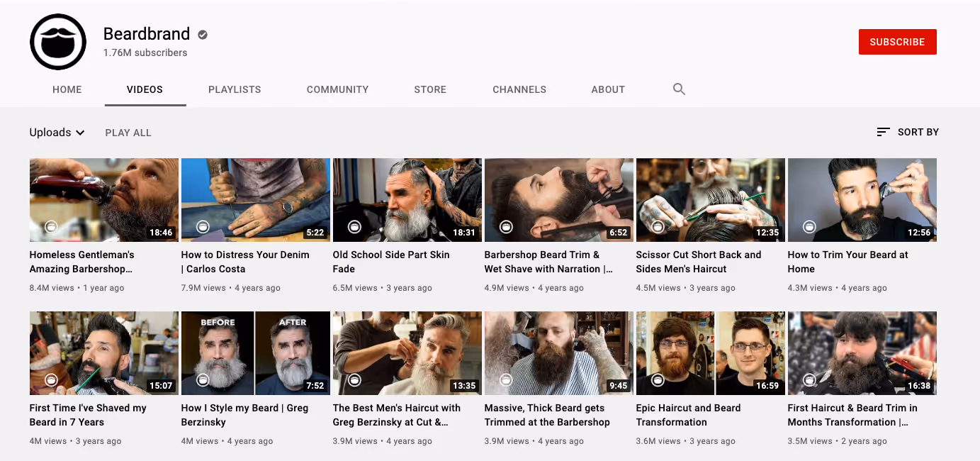980x461 pixels.
Task: Open the channel search magnifier icon
Action: point(679,89)
